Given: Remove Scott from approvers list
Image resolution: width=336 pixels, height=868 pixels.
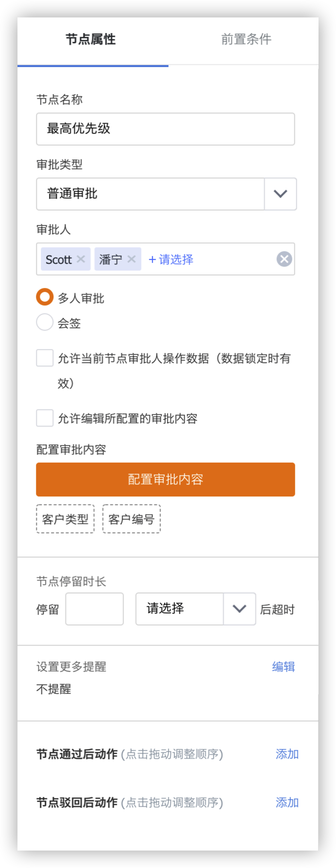Looking at the screenshot, I should pyautogui.click(x=81, y=259).
